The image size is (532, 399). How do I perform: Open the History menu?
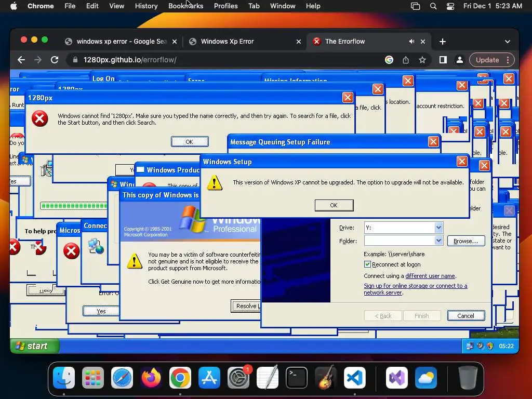pos(146,6)
